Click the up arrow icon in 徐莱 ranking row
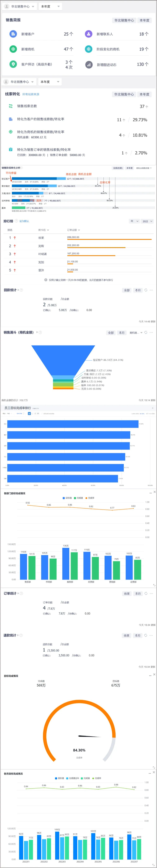 (x=14, y=238)
